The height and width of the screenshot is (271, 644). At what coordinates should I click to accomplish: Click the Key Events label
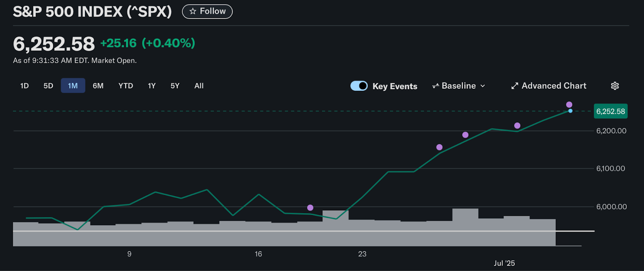pyautogui.click(x=395, y=86)
